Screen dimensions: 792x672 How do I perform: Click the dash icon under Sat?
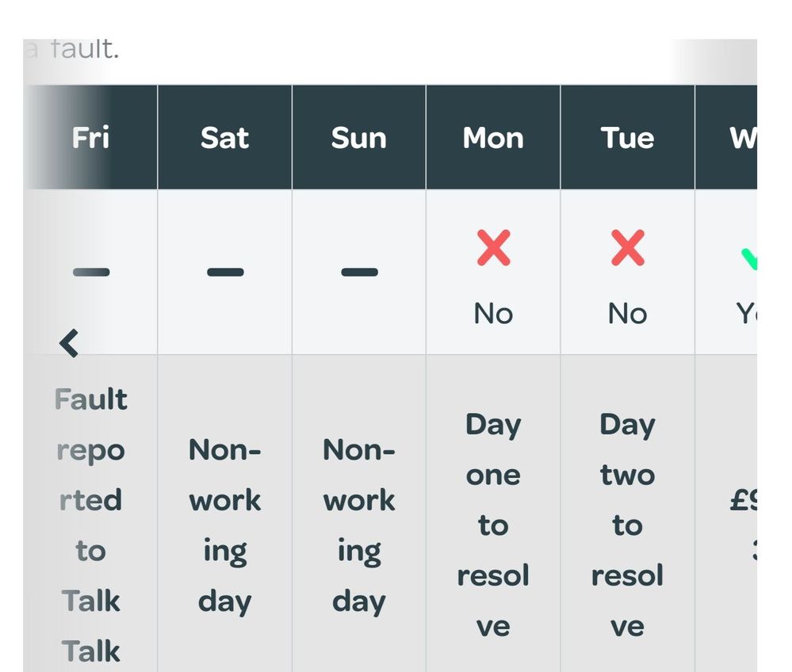pyautogui.click(x=225, y=272)
